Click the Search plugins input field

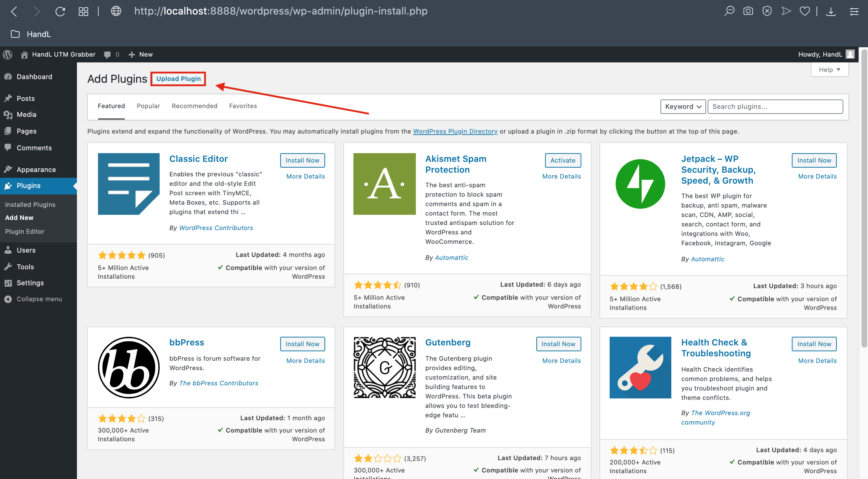click(x=775, y=107)
